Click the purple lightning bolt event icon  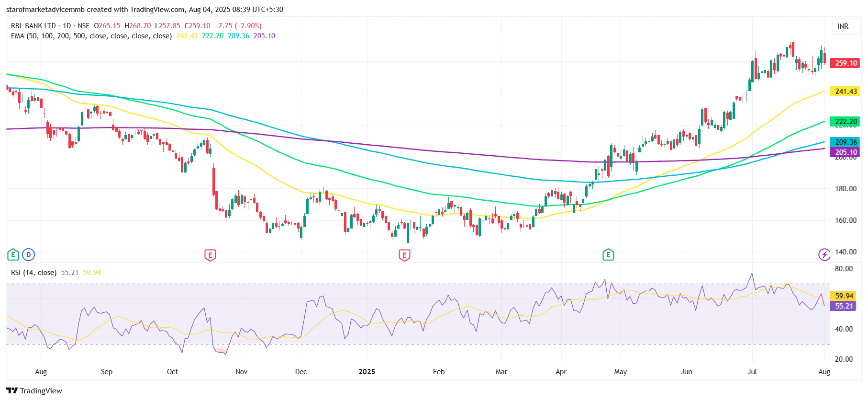(x=824, y=255)
